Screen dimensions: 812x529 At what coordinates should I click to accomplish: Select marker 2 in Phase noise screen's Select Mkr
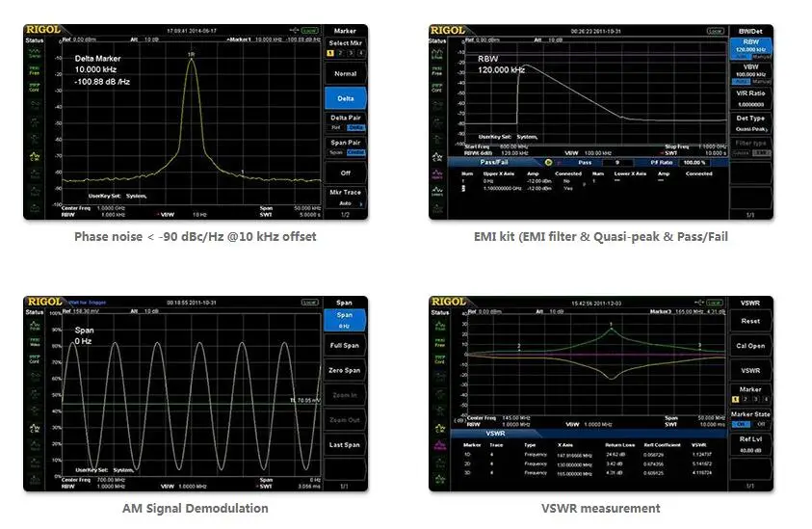(x=340, y=53)
